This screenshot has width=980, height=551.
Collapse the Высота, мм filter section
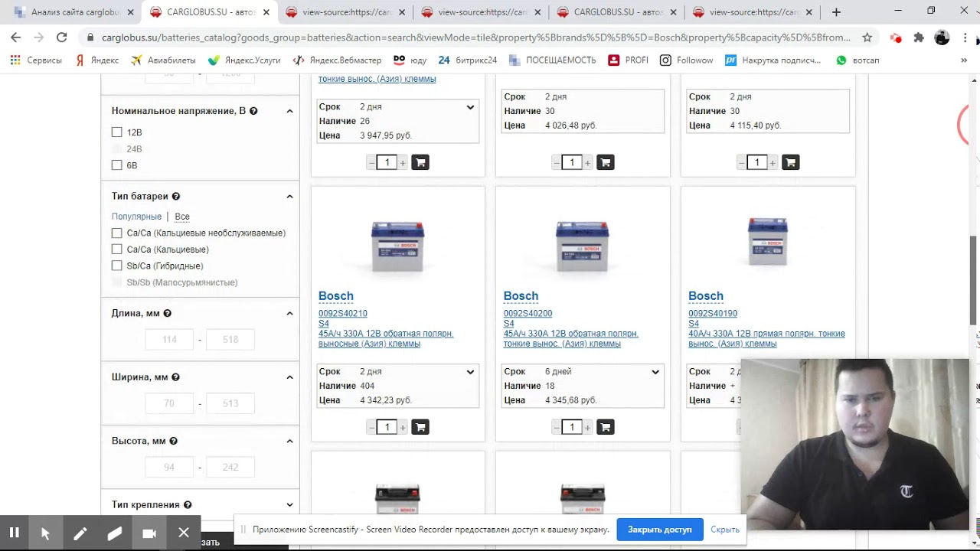pyautogui.click(x=289, y=441)
